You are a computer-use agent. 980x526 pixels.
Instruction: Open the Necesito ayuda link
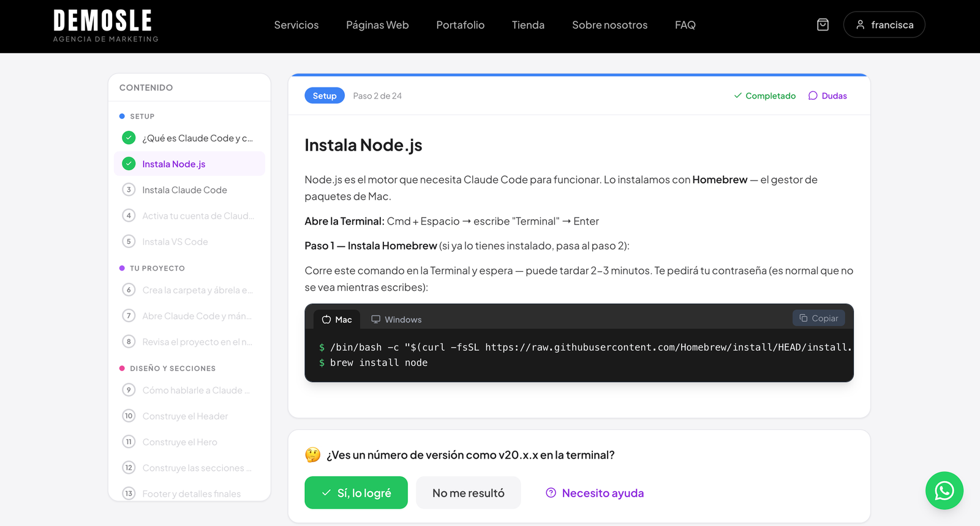click(595, 493)
